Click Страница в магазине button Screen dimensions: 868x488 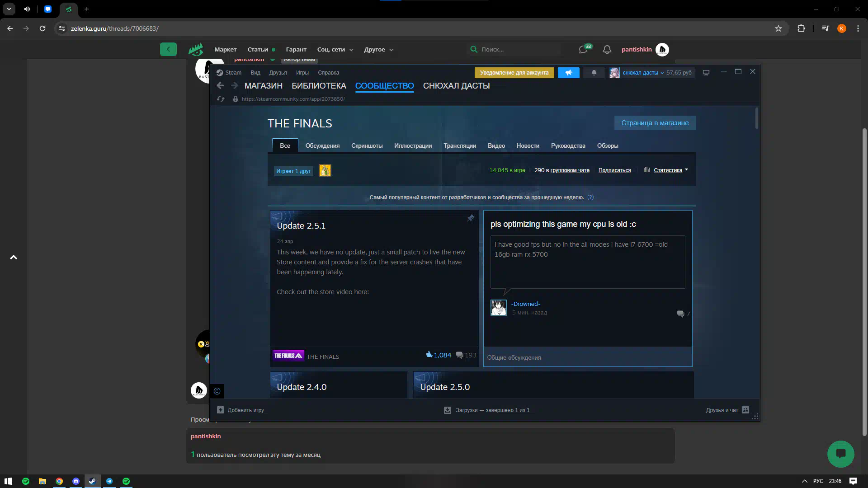click(655, 123)
